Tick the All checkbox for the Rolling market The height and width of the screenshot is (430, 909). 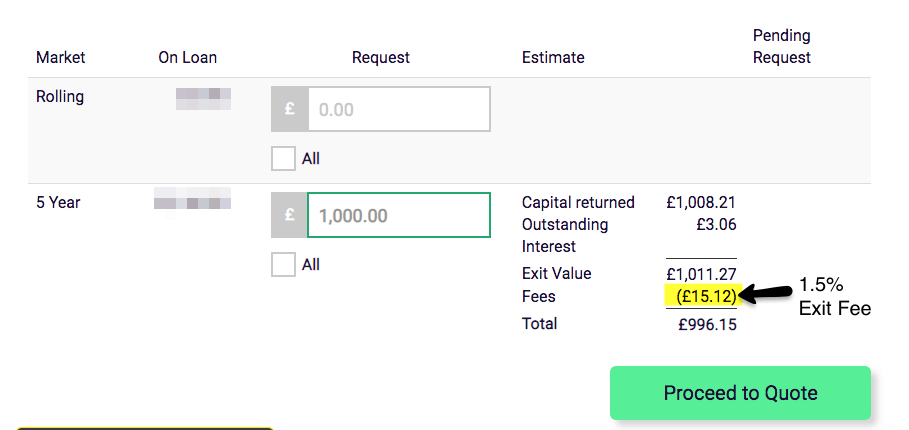click(284, 159)
